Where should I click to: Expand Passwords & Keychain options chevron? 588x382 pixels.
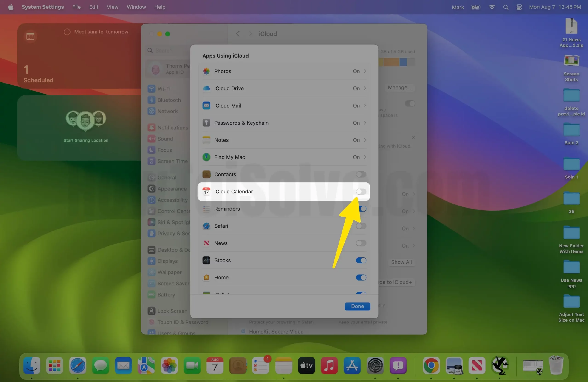(x=365, y=123)
